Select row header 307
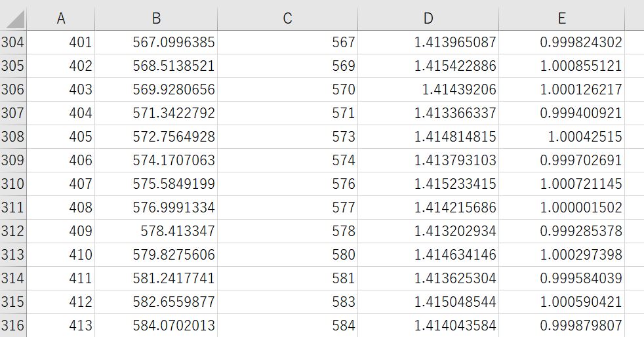The height and width of the screenshot is (337, 644). (x=13, y=113)
